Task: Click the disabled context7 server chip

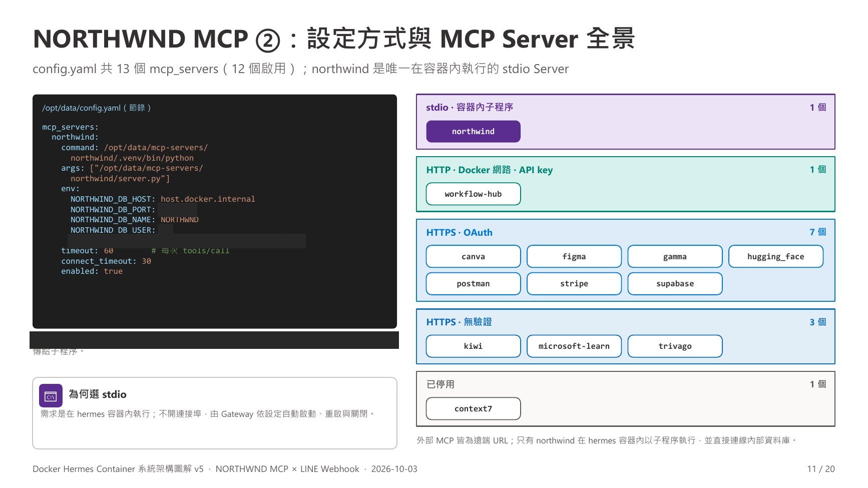Action: 473,409
